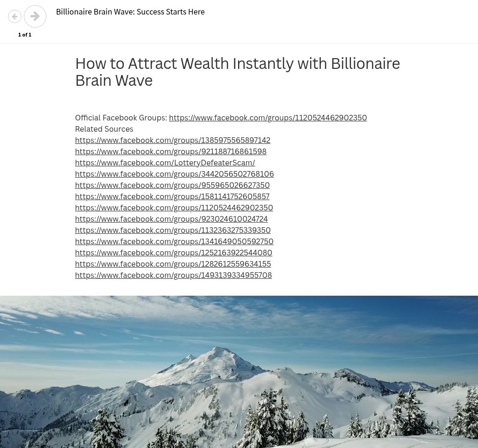Click the page title 'Billionaire Brain Wave: Success Starts Here'

pos(130,12)
